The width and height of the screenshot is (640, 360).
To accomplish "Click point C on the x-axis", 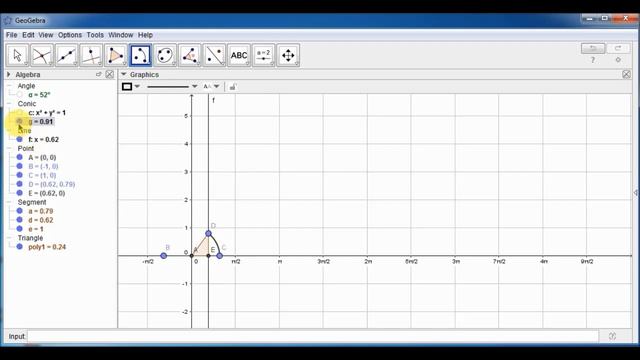I will 220,256.
